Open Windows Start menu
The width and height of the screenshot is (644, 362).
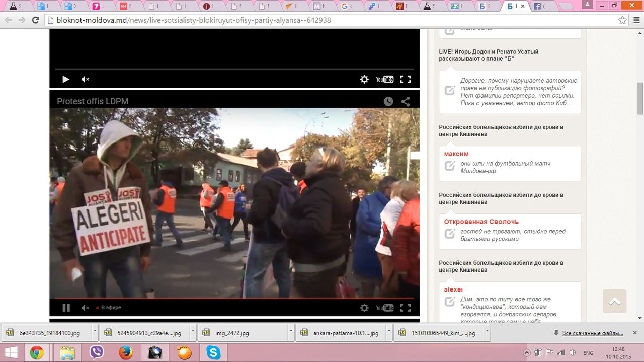pyautogui.click(x=11, y=352)
